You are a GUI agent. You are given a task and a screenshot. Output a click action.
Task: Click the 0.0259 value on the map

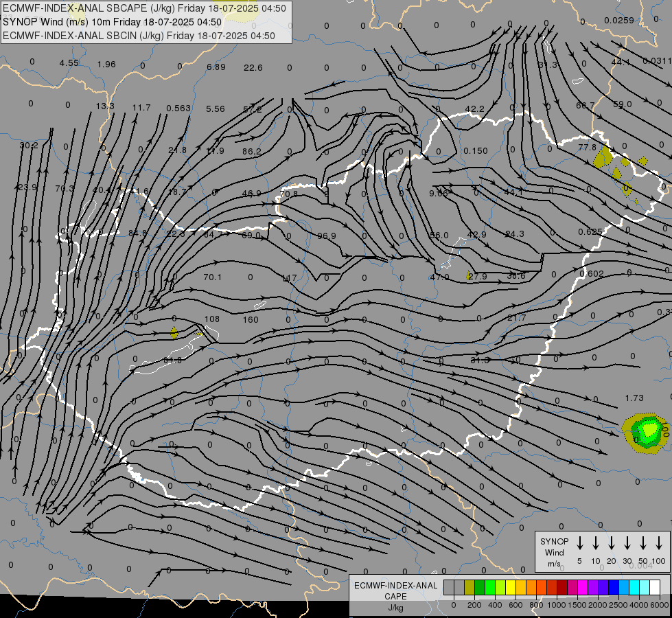click(x=619, y=20)
